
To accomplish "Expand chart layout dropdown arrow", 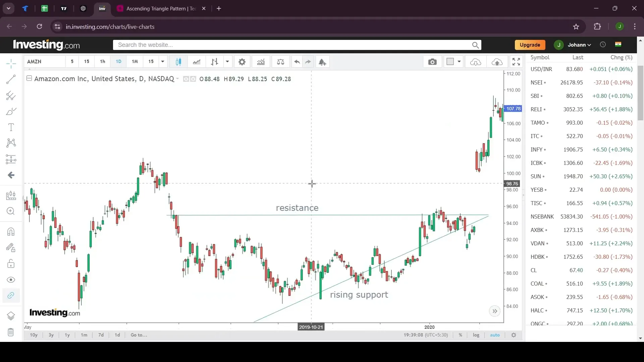I will click(459, 62).
